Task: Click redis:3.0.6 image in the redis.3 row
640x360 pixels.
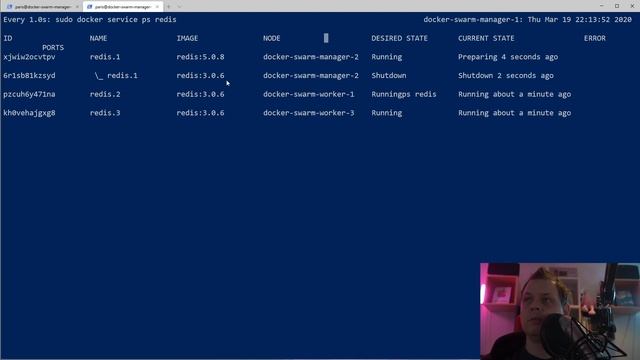Action: 200,113
